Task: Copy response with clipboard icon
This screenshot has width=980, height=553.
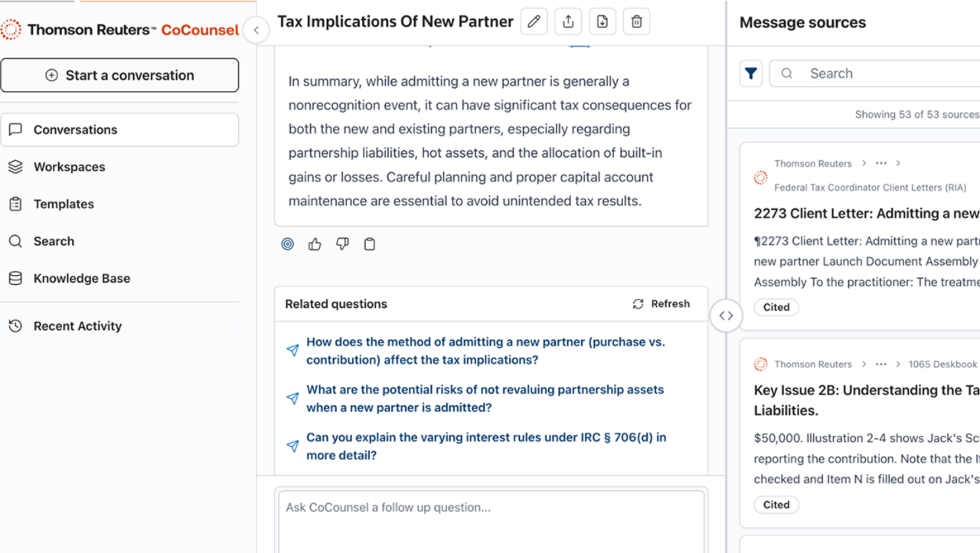Action: coord(370,244)
